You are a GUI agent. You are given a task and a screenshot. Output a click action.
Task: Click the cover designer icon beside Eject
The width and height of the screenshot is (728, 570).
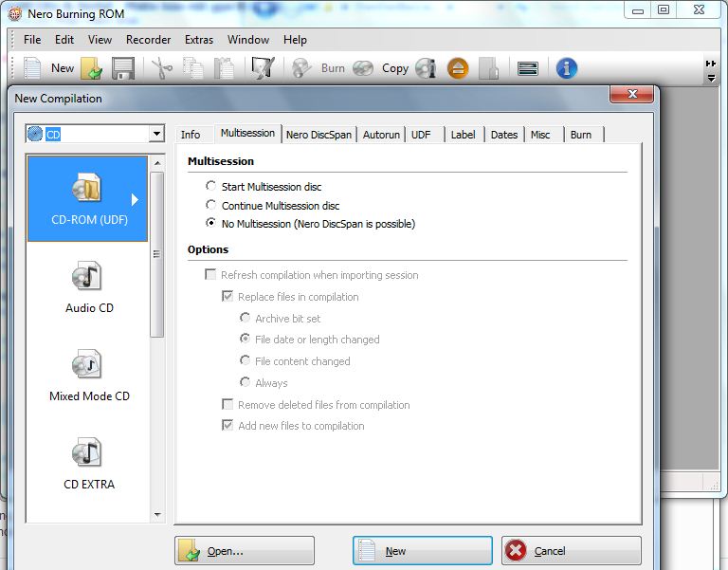(x=488, y=68)
